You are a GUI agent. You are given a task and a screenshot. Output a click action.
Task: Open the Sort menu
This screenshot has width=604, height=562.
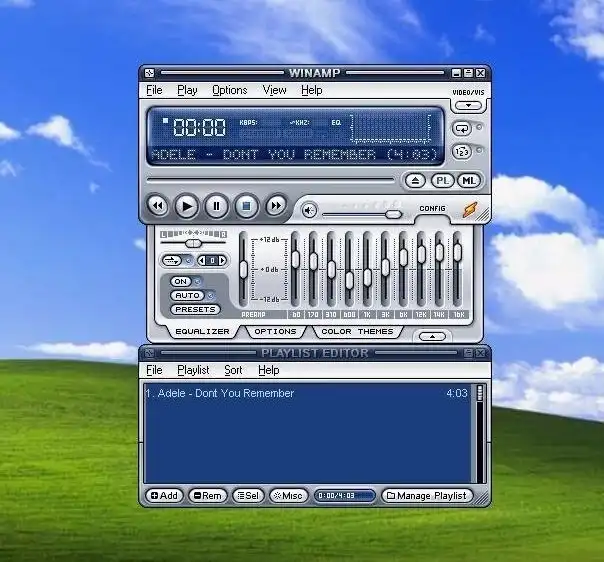pyautogui.click(x=233, y=370)
